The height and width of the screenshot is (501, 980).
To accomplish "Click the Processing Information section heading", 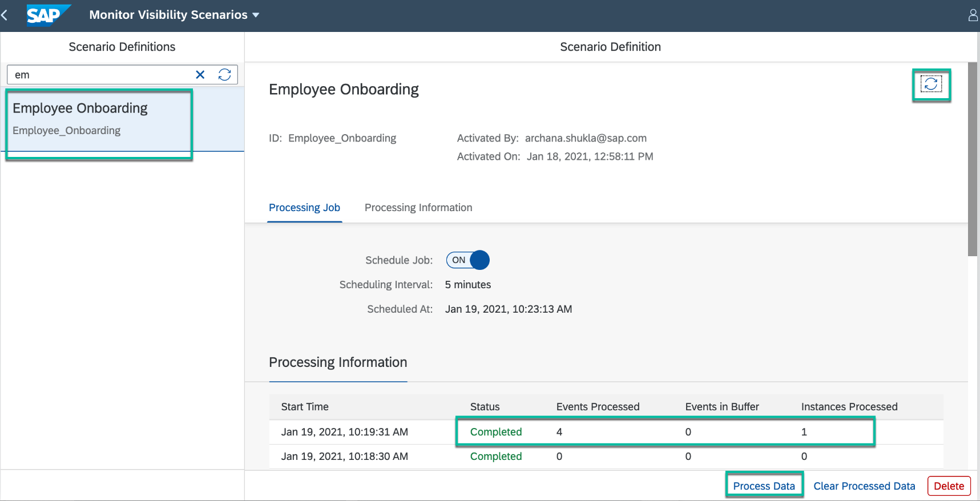I will click(x=338, y=362).
